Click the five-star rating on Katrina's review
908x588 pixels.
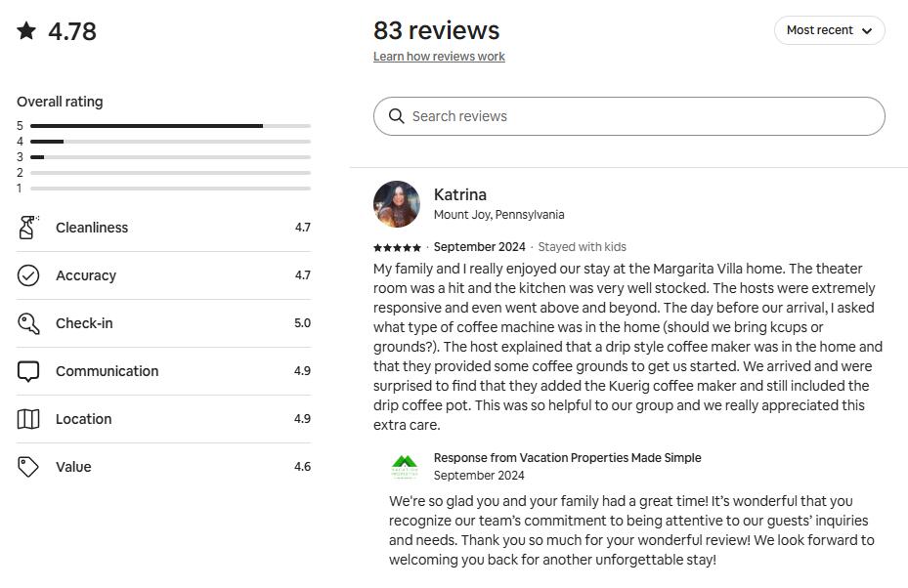[397, 247]
